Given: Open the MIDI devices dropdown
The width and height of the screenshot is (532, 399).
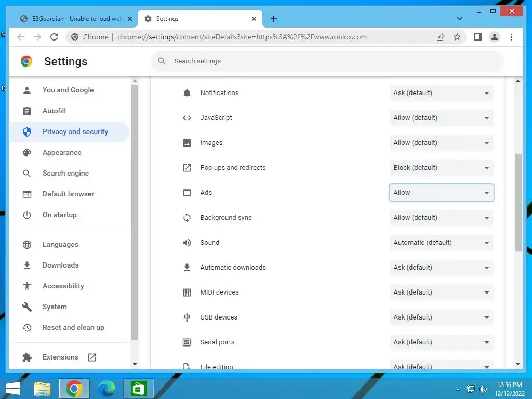Looking at the screenshot, I should click(441, 292).
